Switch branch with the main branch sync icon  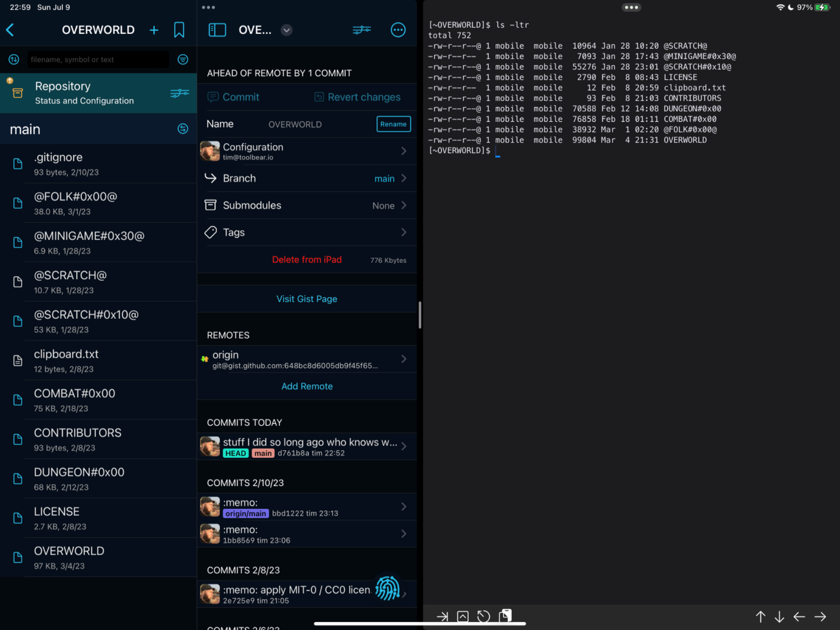click(x=183, y=129)
